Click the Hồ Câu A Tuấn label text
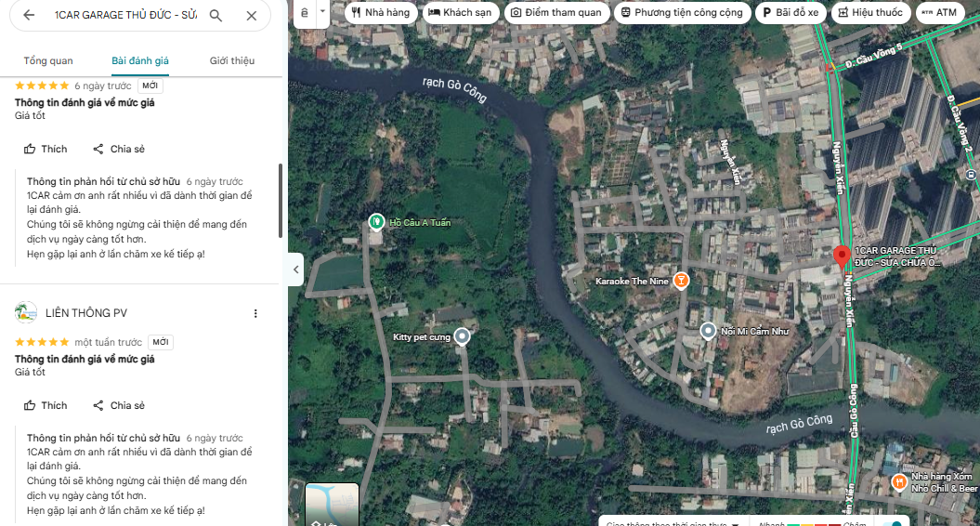980x526 pixels. [x=419, y=223]
